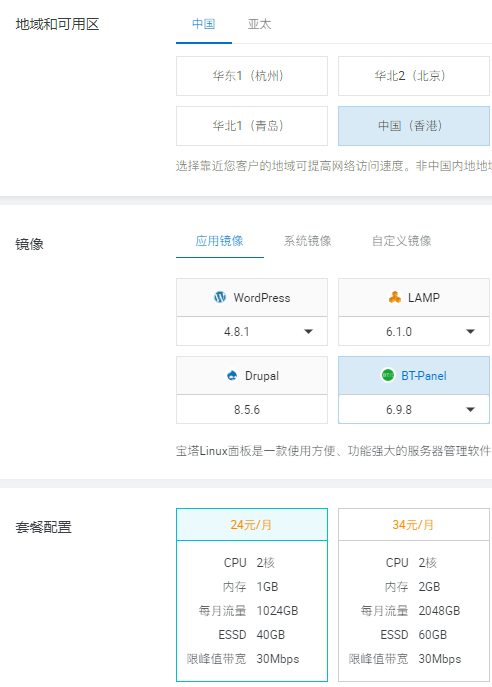Choose the BT-Panel application image
The width and height of the screenshot is (492, 687).
click(414, 375)
